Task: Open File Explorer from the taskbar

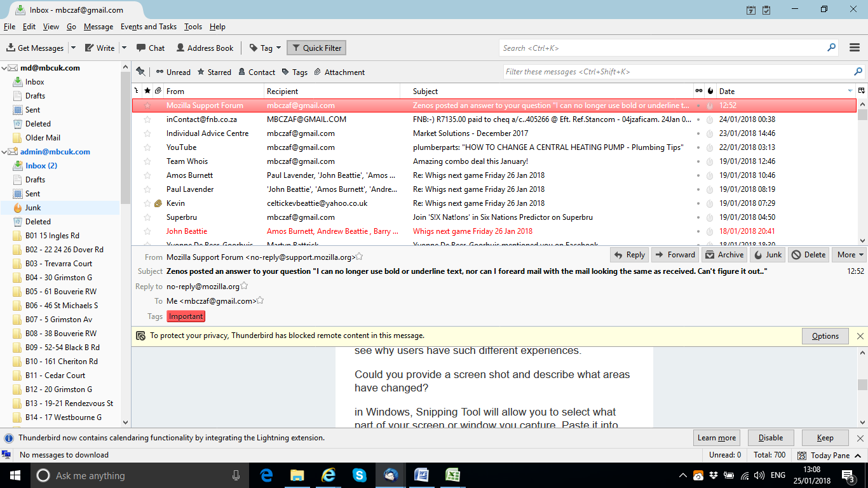Action: (x=297, y=475)
